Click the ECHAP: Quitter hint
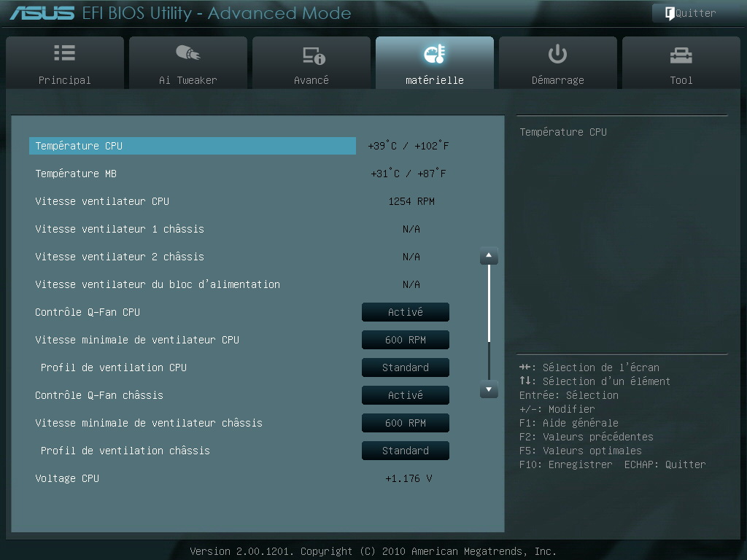Viewport: 747px width, 560px height. (x=665, y=464)
